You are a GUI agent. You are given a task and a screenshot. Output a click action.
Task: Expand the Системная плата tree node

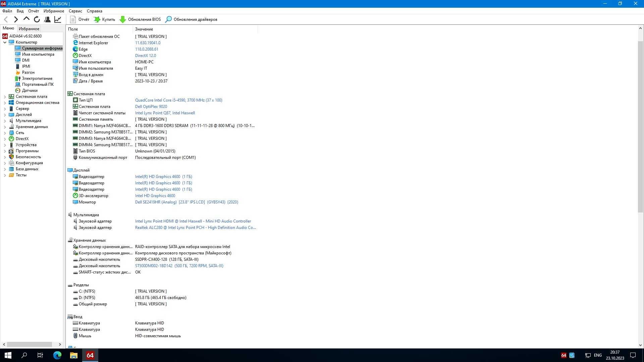click(x=5, y=97)
